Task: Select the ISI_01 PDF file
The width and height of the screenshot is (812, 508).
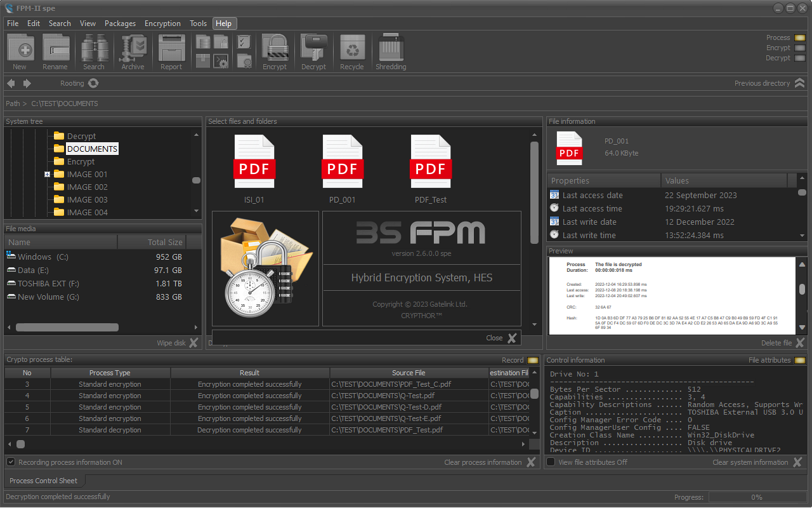Action: (x=254, y=169)
